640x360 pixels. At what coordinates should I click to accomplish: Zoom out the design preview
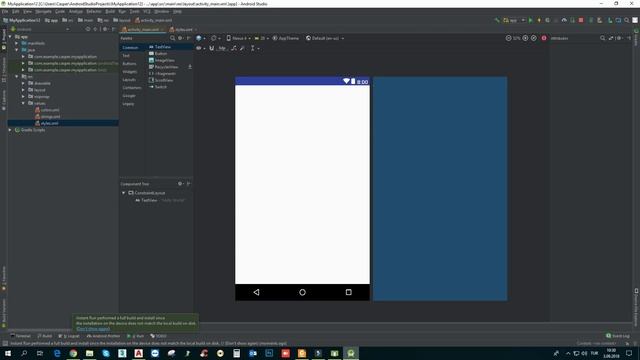point(509,38)
